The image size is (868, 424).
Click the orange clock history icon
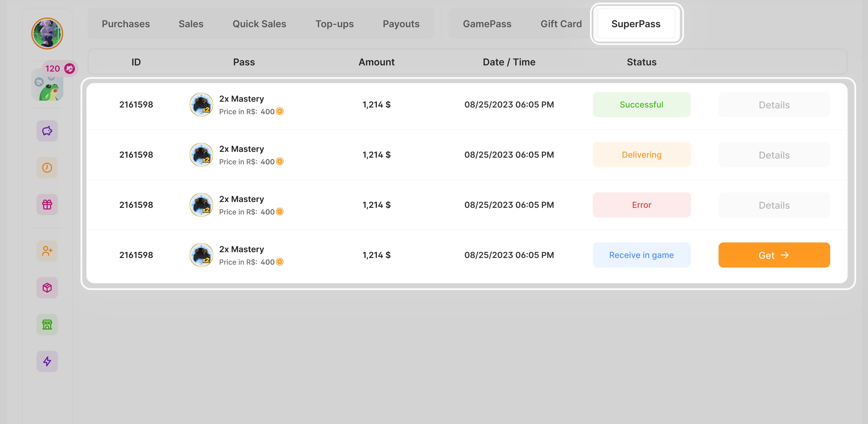(47, 167)
